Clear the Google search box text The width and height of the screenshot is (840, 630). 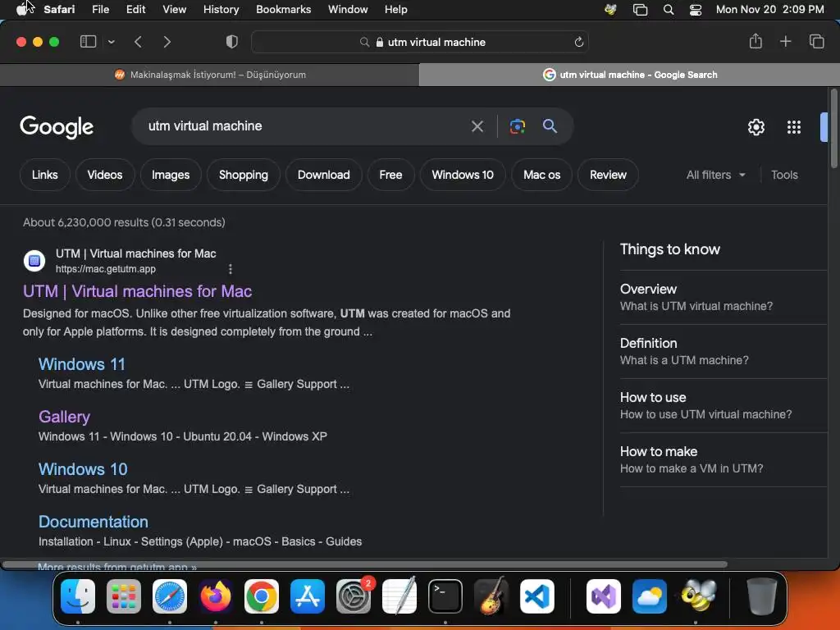tap(477, 126)
